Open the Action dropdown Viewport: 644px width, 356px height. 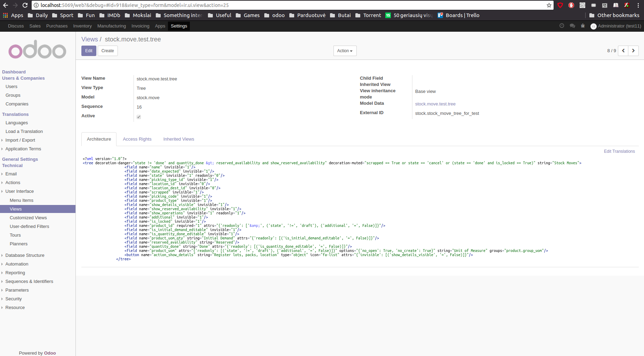[344, 51]
